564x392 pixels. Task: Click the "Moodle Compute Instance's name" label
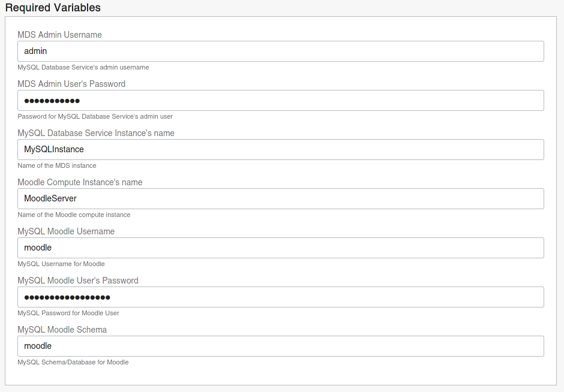click(x=80, y=183)
